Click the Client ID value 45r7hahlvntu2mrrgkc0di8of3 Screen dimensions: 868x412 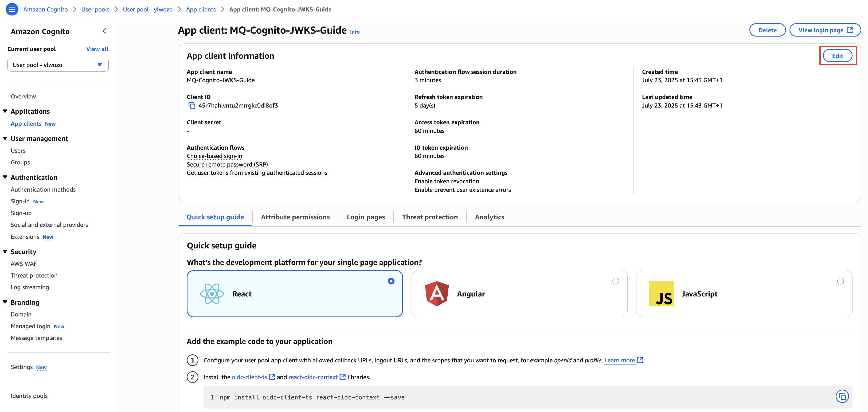(x=238, y=105)
